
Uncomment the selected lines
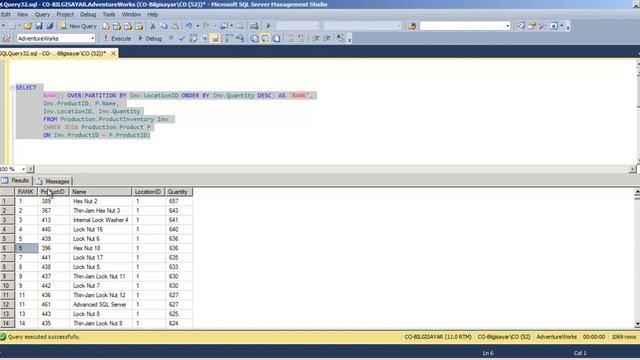(301, 38)
